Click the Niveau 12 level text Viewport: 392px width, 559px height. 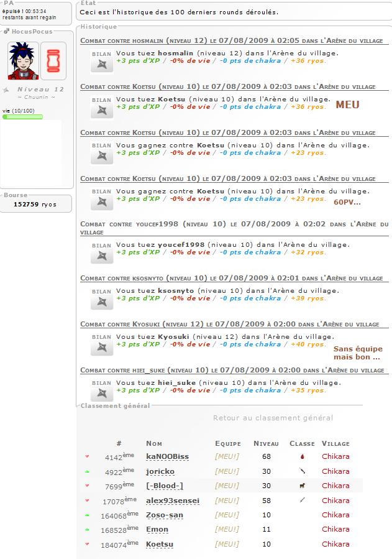point(40,90)
